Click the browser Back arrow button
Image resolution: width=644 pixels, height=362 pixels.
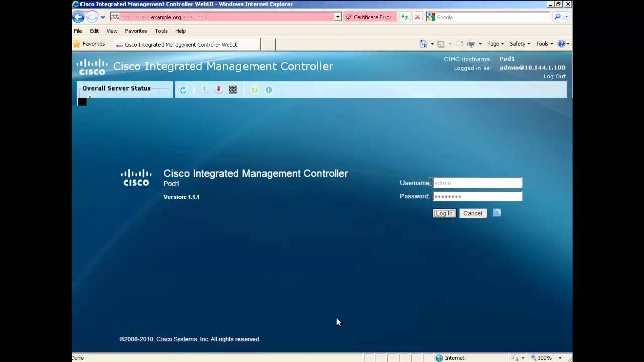[78, 17]
